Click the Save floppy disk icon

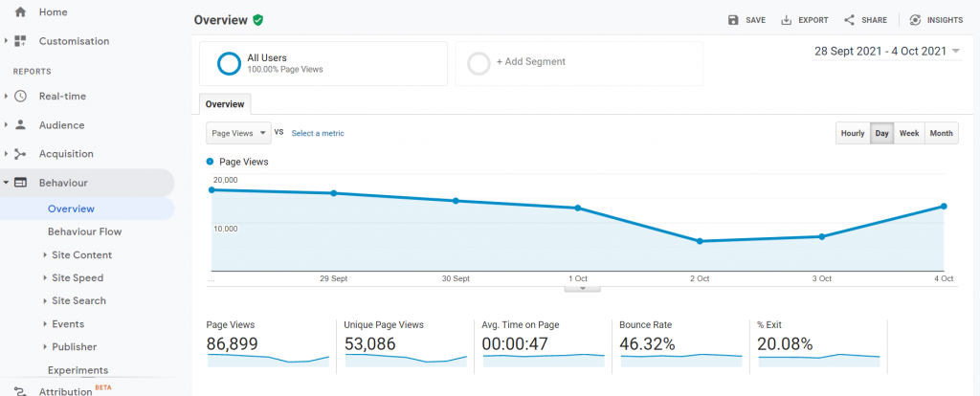(733, 20)
